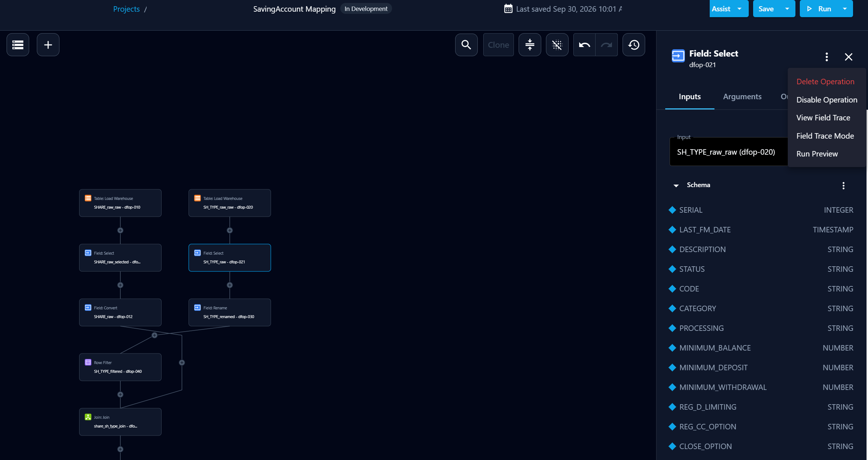Viewport: 868px width, 460px height.
Task: Select the share_sh_type_join Join node
Action: tap(120, 422)
